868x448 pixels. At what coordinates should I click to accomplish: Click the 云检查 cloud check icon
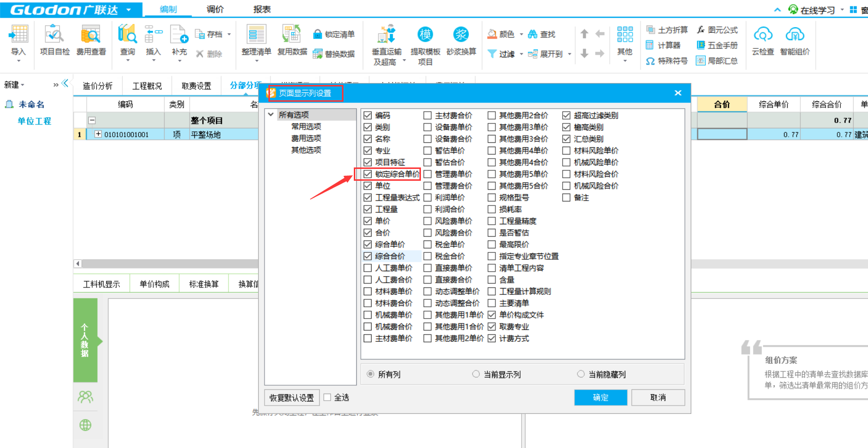(763, 35)
